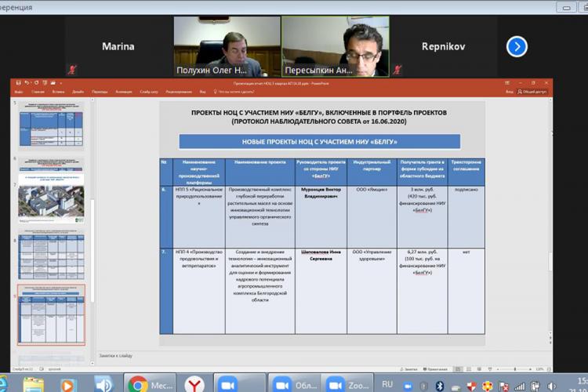Open the Дизайн ribbon tab
588x392 pixels.
78,92
